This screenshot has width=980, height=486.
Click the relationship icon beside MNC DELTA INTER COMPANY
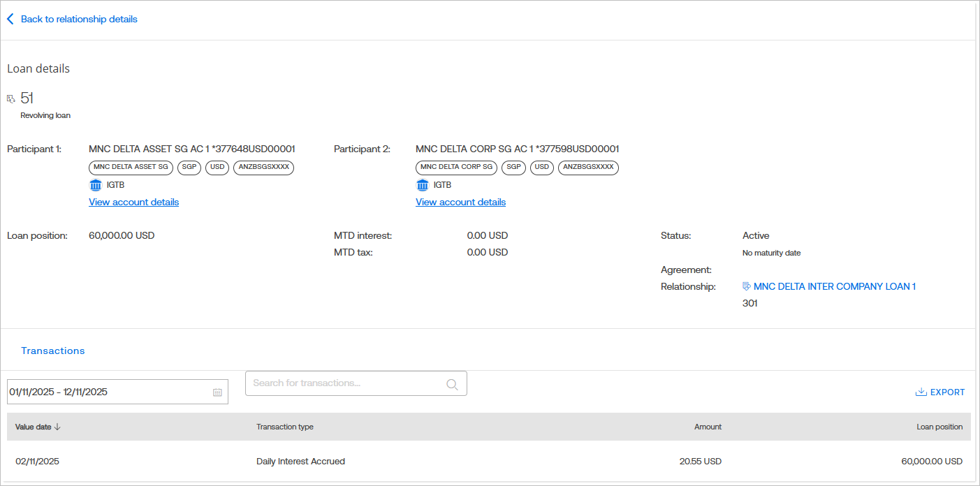tap(746, 286)
